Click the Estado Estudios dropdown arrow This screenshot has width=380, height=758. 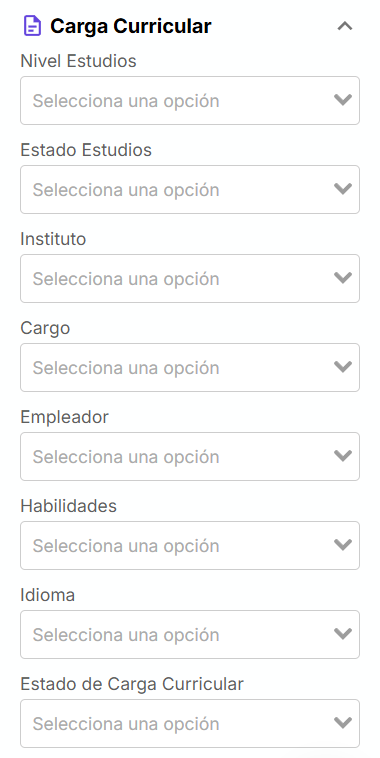click(343, 189)
